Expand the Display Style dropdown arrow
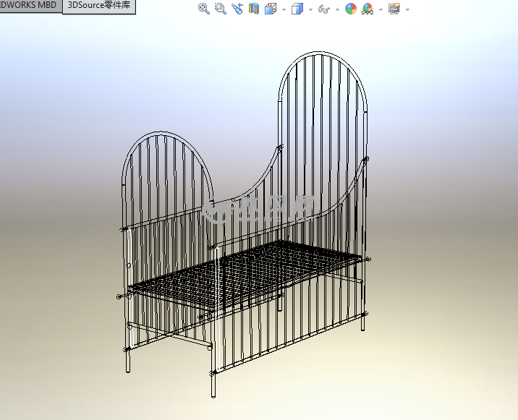Viewport: 518px width, 420px height. tap(310, 9)
